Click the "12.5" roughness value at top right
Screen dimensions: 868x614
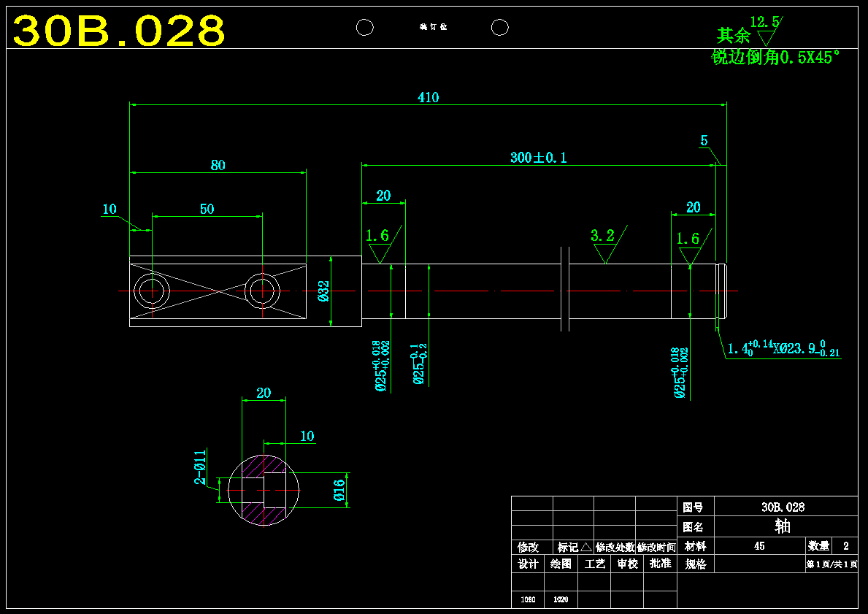(764, 22)
